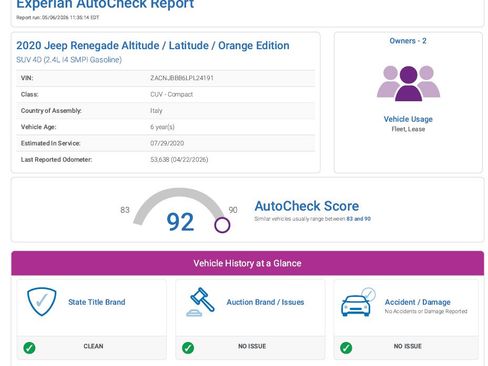Click the Class: row label
The height and width of the screenshot is (366, 488).
pos(30,94)
